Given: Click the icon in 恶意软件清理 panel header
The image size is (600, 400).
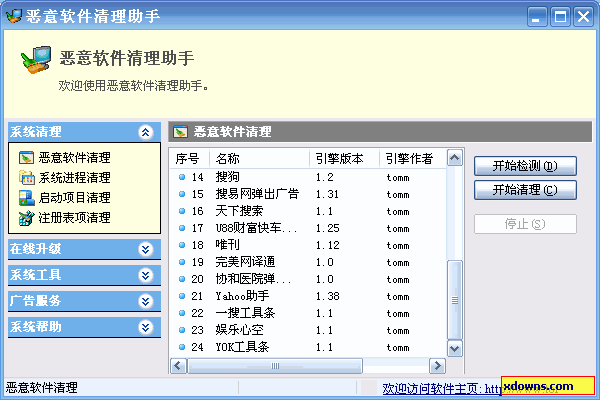Looking at the screenshot, I should coord(181,132).
